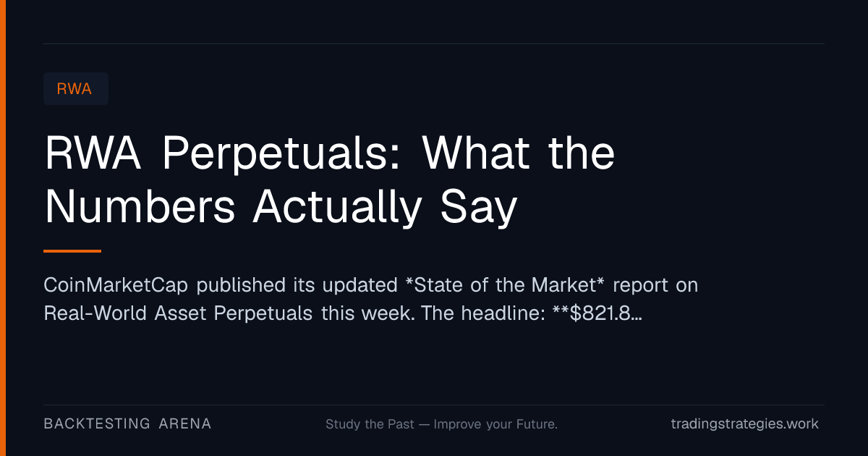Click 'Numbers Actually Say' in the title's second line
The image size is (868, 456).
point(281,206)
